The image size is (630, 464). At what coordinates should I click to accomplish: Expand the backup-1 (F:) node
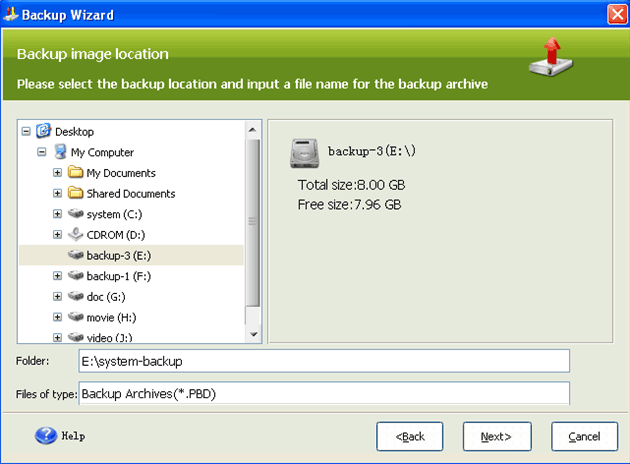[57, 276]
